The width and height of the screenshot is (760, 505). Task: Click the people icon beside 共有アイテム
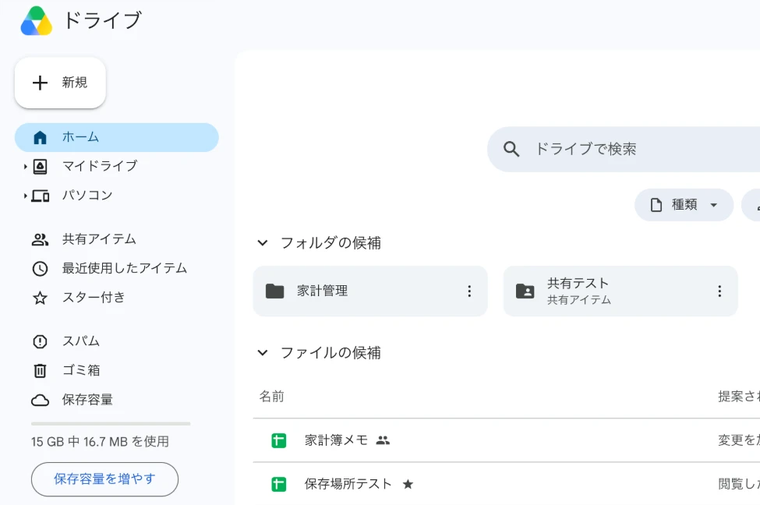[40, 239]
